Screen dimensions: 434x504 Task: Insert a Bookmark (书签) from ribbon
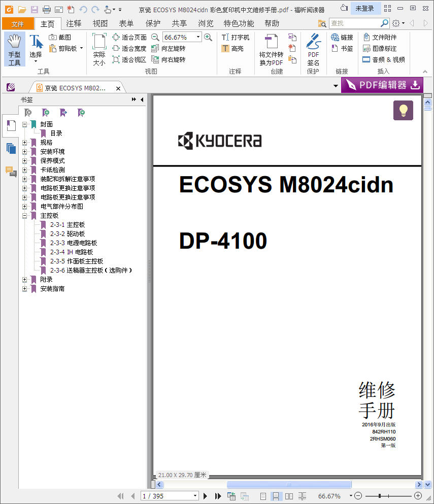342,49
